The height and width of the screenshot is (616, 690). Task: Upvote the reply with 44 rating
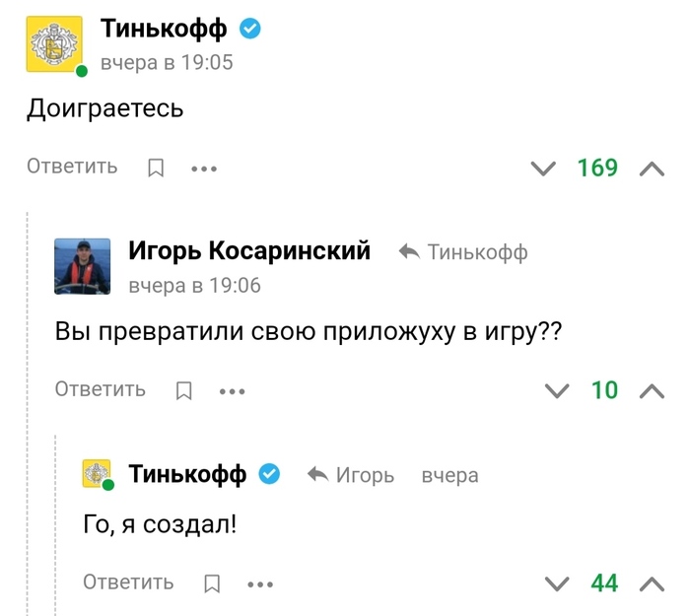click(653, 583)
